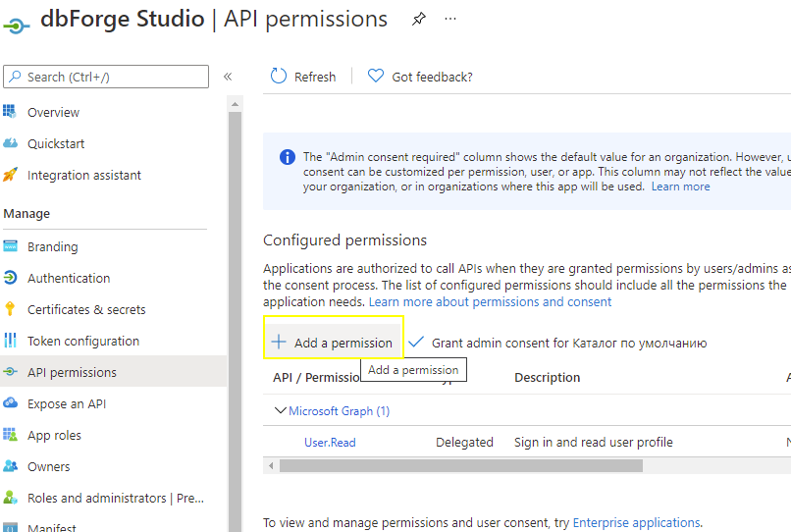Image resolution: width=791 pixels, height=532 pixels.
Task: Click the plus icon for Add a permission
Action: [279, 342]
